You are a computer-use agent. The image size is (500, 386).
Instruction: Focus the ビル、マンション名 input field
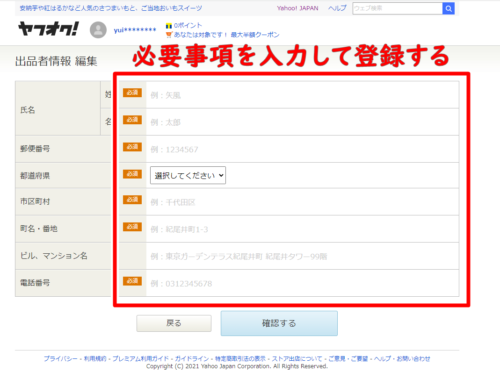click(302, 256)
